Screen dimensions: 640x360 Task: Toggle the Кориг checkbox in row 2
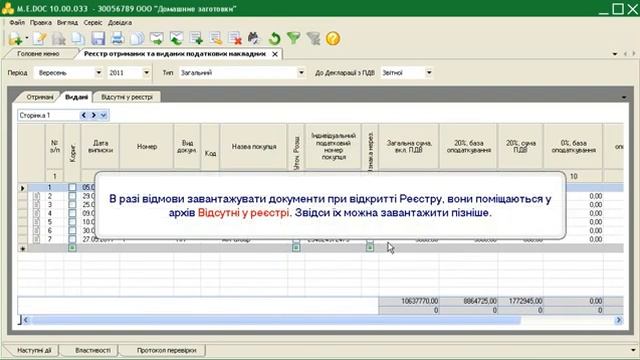72,196
